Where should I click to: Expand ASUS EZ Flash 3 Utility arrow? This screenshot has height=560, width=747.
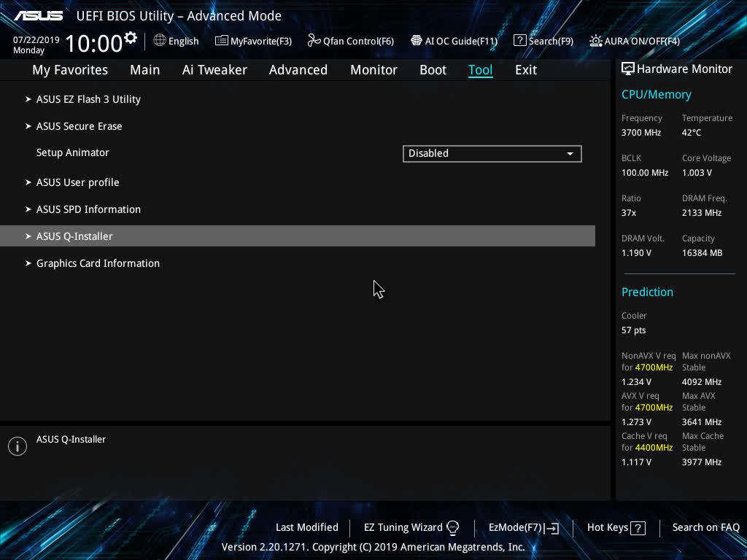point(28,99)
